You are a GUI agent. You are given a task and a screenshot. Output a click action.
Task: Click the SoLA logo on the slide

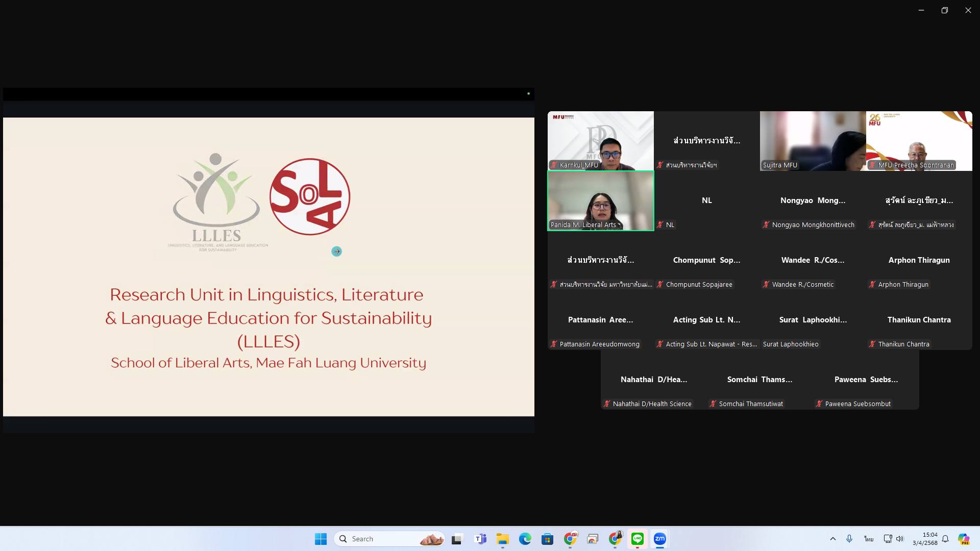coord(310,196)
